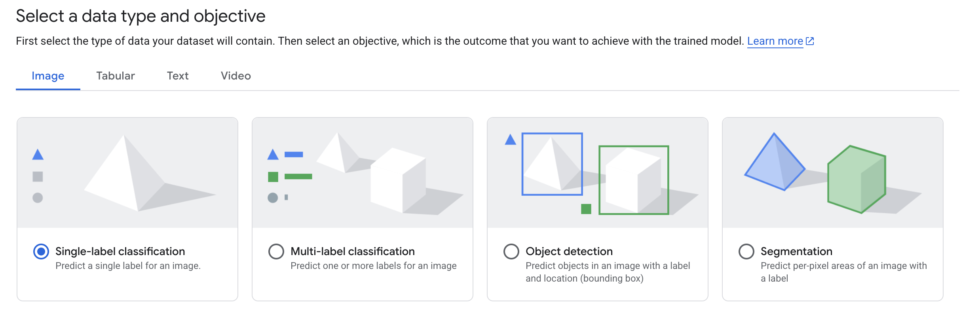Select the Image tab
The width and height of the screenshot is (980, 314).
pos(47,76)
